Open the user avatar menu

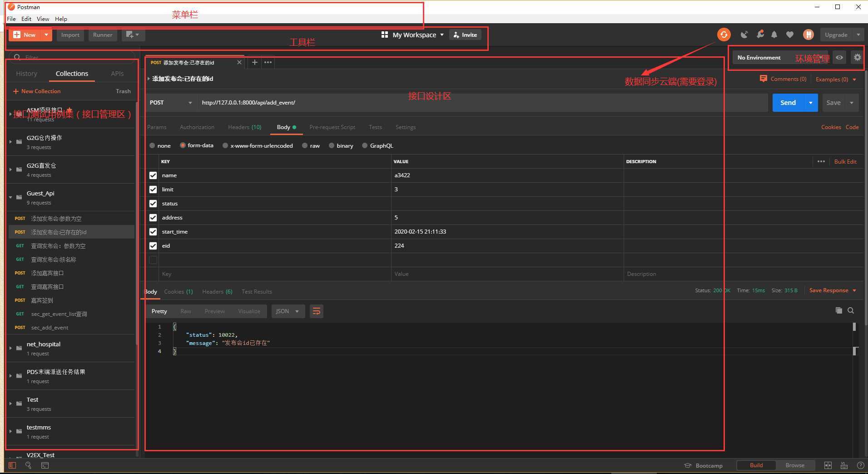pyautogui.click(x=808, y=35)
